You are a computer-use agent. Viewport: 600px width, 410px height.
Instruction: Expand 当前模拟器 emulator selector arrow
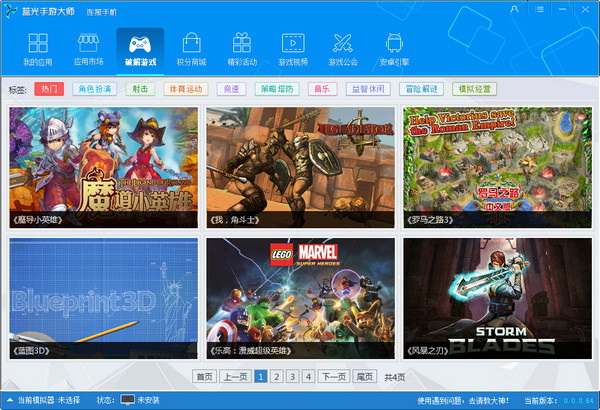pyautogui.click(x=10, y=400)
